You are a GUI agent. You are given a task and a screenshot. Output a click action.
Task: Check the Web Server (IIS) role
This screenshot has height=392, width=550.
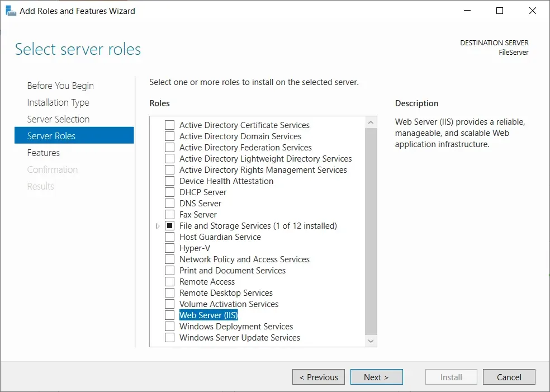coord(169,315)
